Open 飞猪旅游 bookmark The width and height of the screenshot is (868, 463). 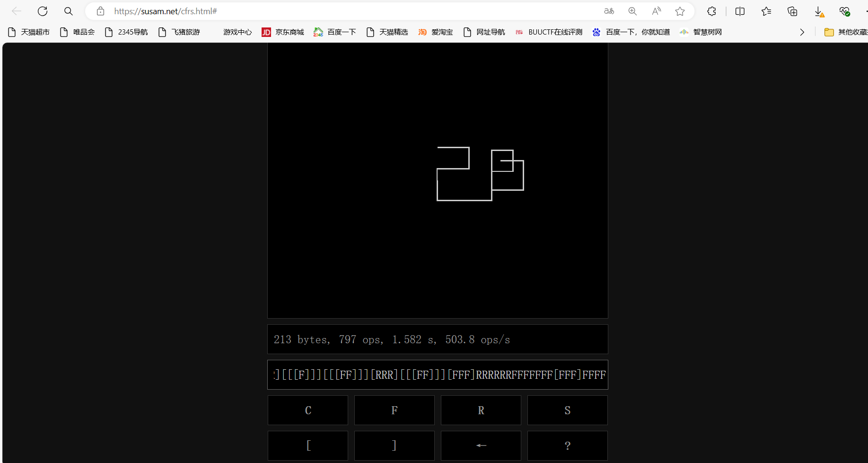[179, 32]
